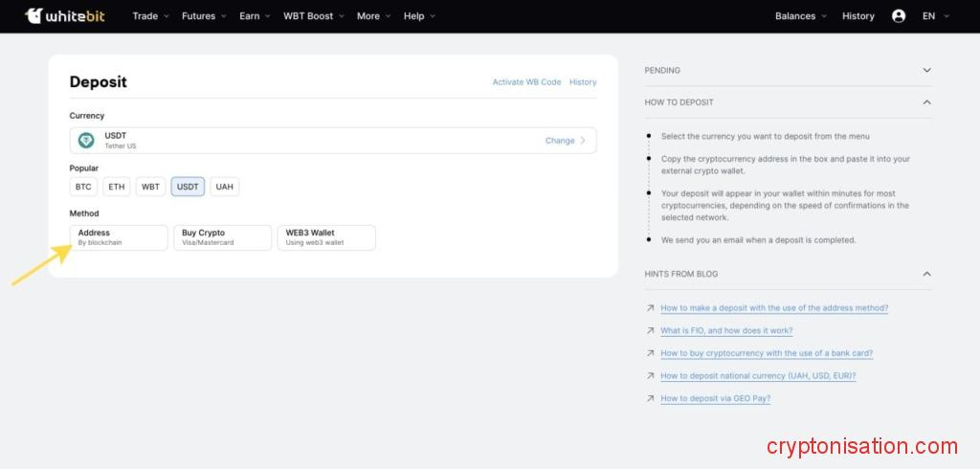Choose Address by blockchain method
980x469 pixels.
[119, 237]
